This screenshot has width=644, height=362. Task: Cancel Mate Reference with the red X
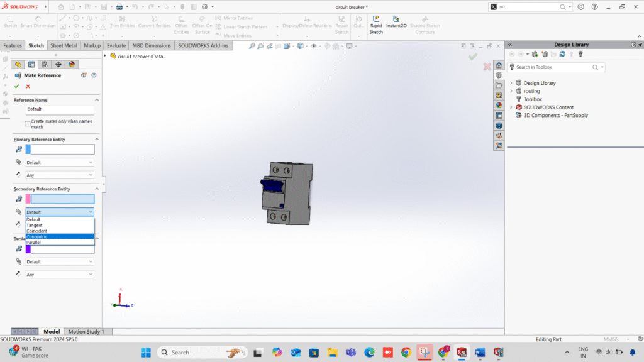pos(28,86)
